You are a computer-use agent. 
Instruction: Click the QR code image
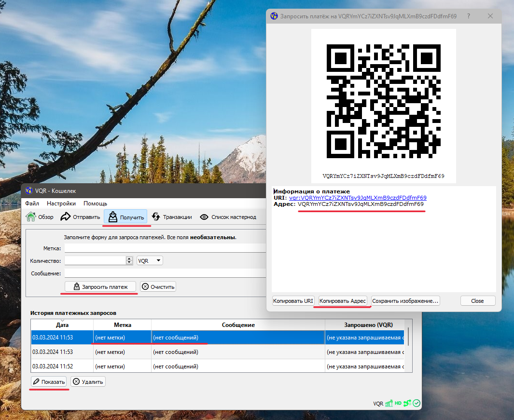pos(384,101)
